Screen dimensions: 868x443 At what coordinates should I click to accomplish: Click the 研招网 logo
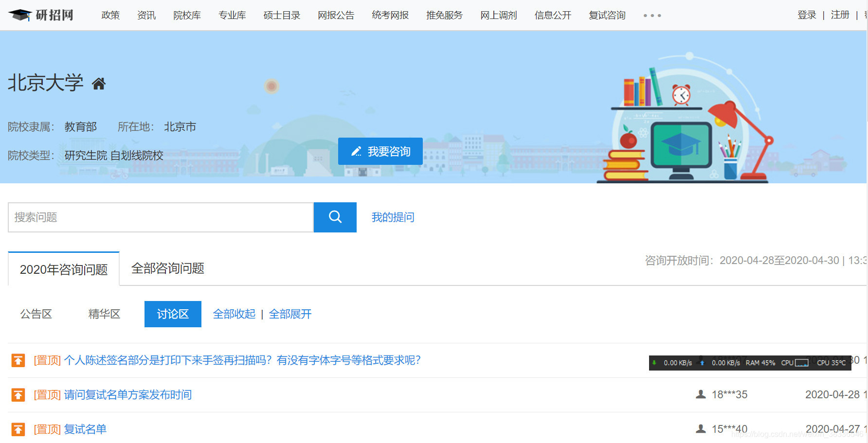click(x=41, y=15)
